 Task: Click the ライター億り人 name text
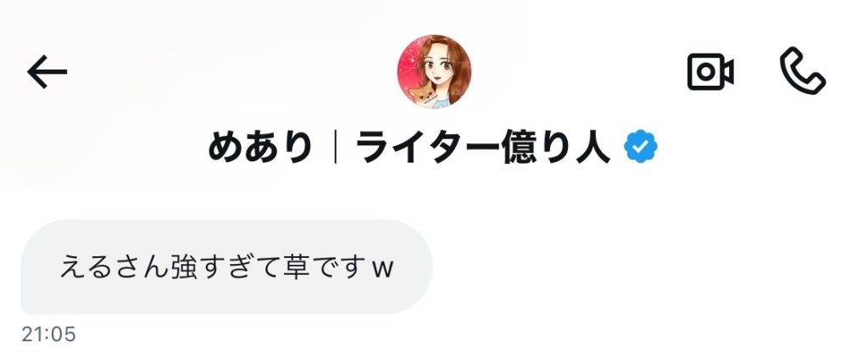pos(482,148)
